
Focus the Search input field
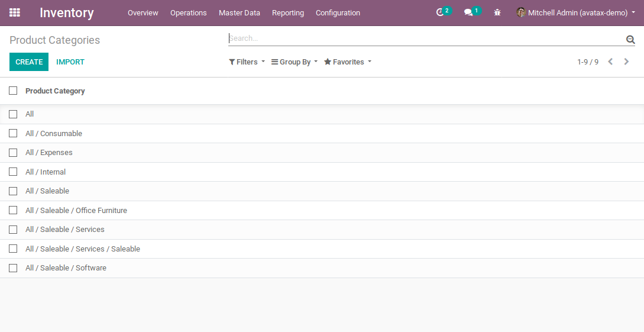[x=426, y=38]
